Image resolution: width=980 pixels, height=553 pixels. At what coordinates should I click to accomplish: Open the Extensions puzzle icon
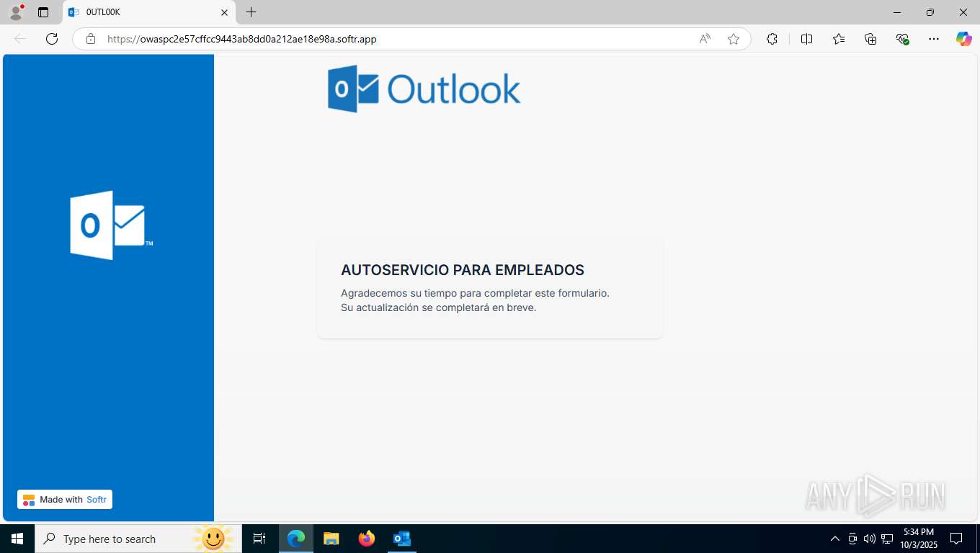click(772, 39)
